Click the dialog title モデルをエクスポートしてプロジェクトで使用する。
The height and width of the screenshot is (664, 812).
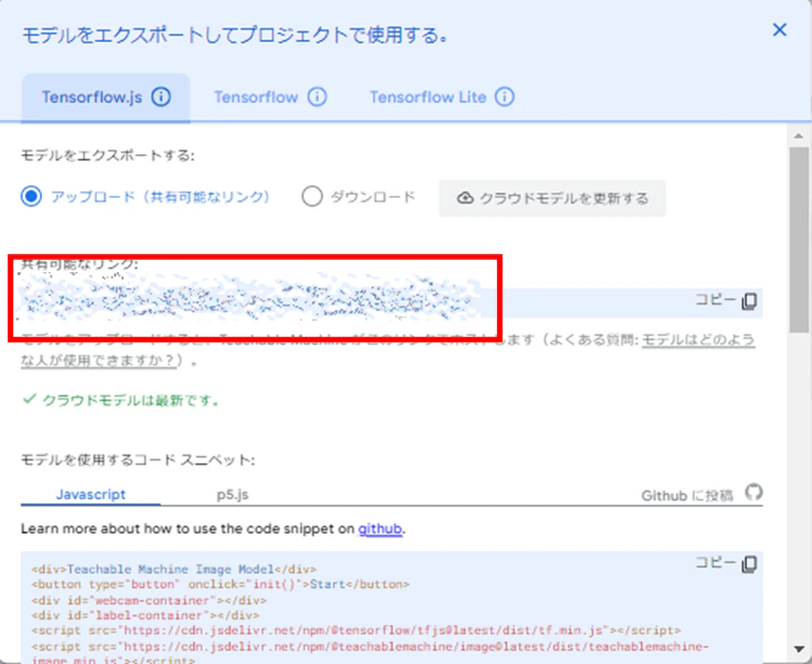pos(234,35)
